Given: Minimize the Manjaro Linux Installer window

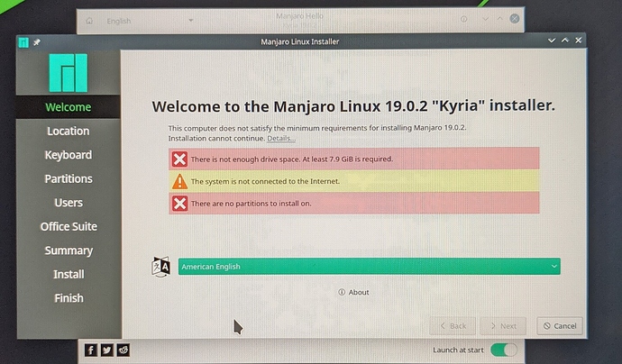Looking at the screenshot, I should coord(552,41).
